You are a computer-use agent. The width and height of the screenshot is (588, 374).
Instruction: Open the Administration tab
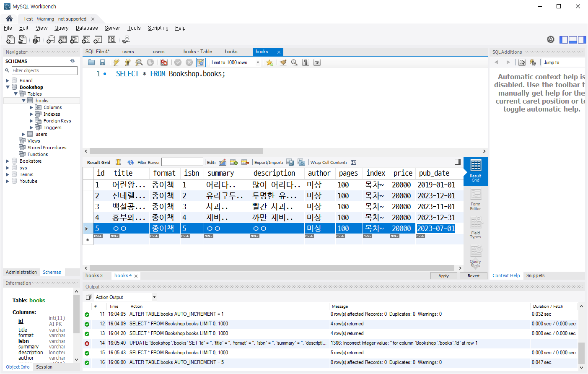tap(21, 272)
